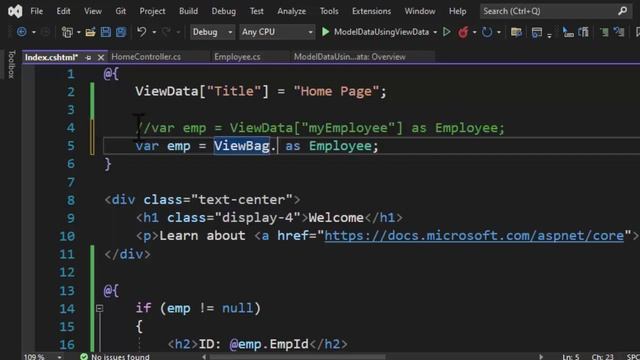Click the increase indent toolbar icon
The image size is (640, 360).
[584, 32]
